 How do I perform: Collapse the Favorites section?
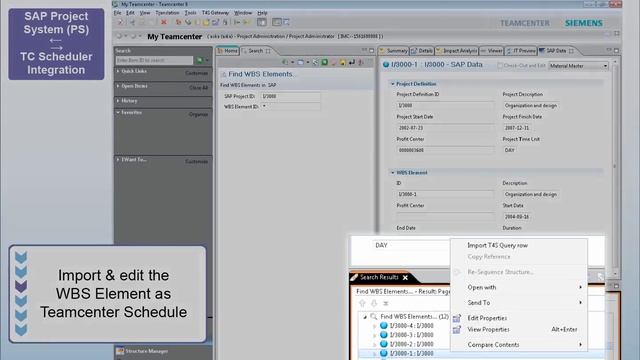click(118, 112)
